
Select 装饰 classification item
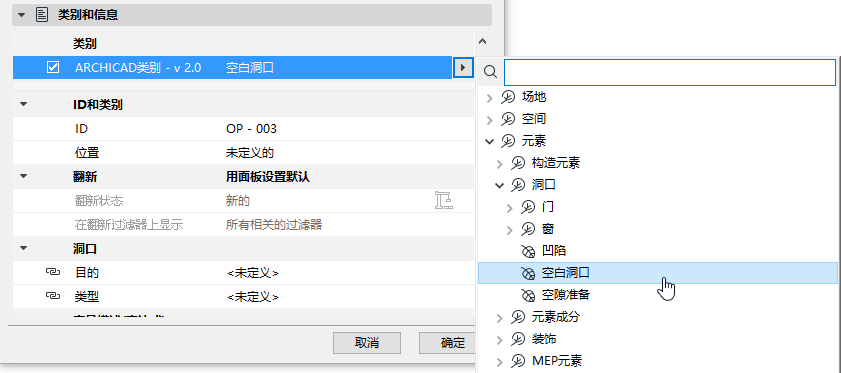pos(544,339)
